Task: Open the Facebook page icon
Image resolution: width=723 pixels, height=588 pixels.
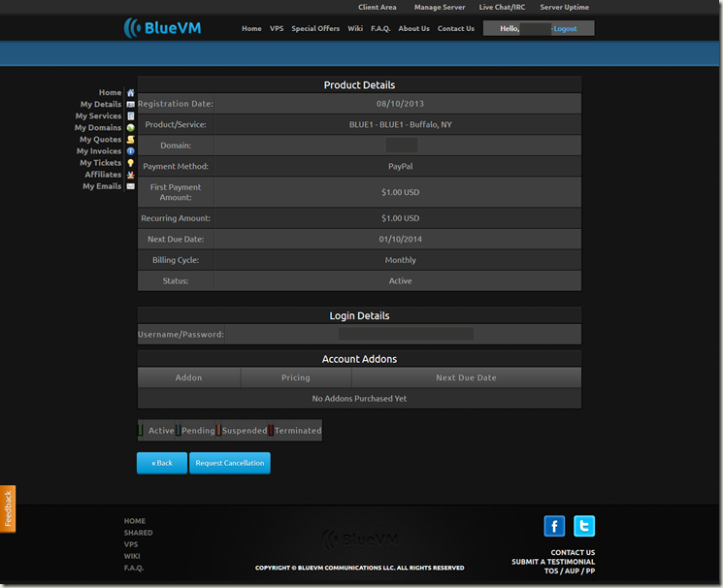Action: coord(554,526)
